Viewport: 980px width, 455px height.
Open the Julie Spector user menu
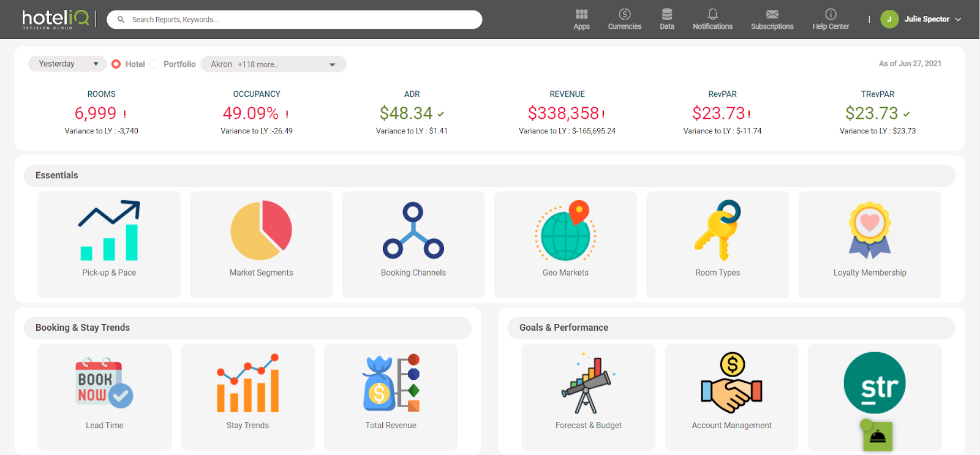point(921,20)
